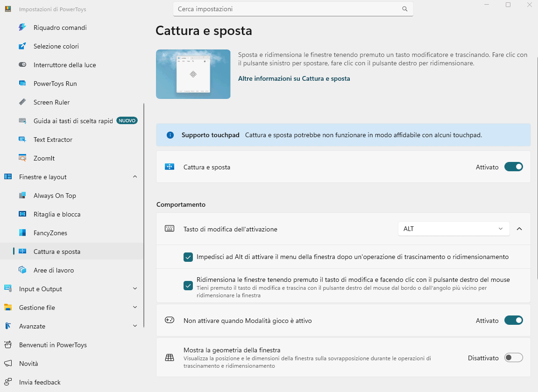Click the Screen Ruler icon
The image size is (538, 392).
22,102
